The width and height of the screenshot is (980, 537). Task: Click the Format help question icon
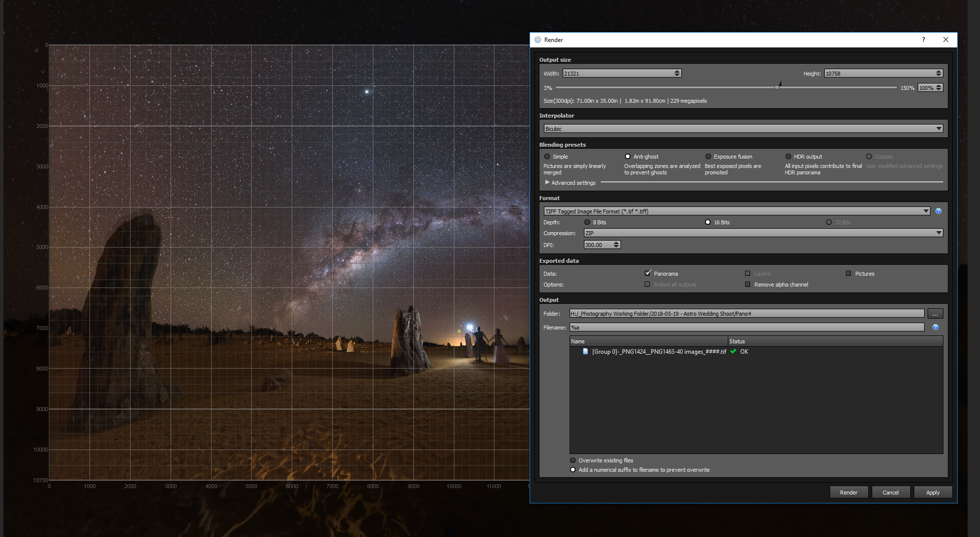tap(938, 211)
